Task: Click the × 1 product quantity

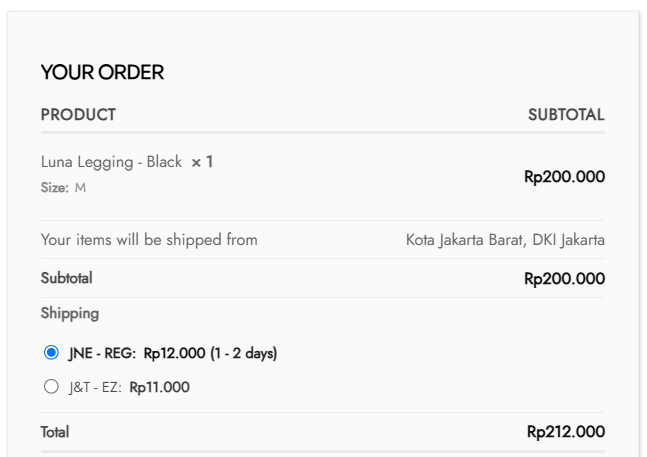Action: click(x=202, y=162)
